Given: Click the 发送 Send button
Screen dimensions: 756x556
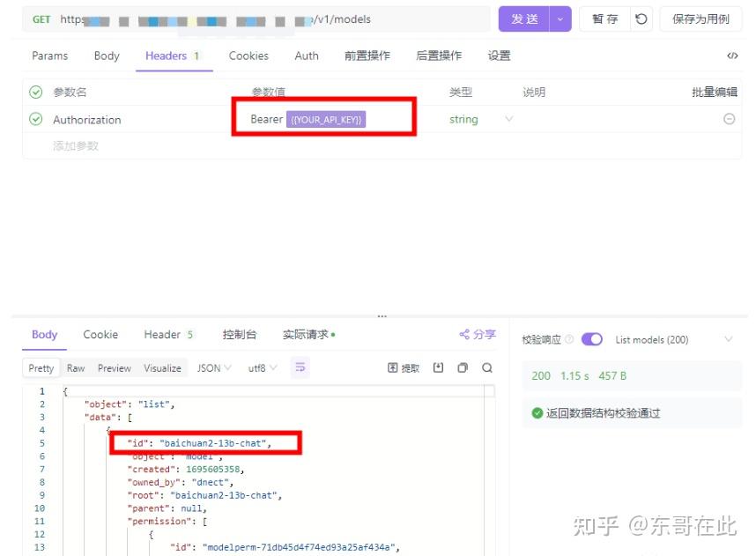Looking at the screenshot, I should pyautogui.click(x=526, y=18).
